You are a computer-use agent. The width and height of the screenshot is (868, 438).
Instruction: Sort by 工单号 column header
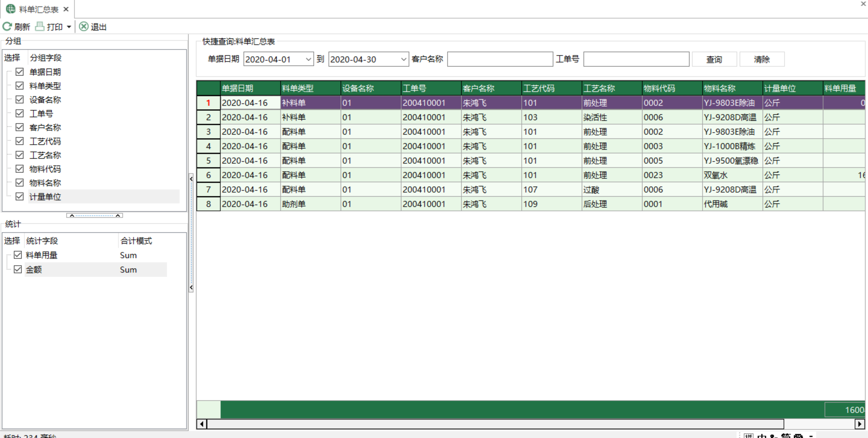(431, 88)
